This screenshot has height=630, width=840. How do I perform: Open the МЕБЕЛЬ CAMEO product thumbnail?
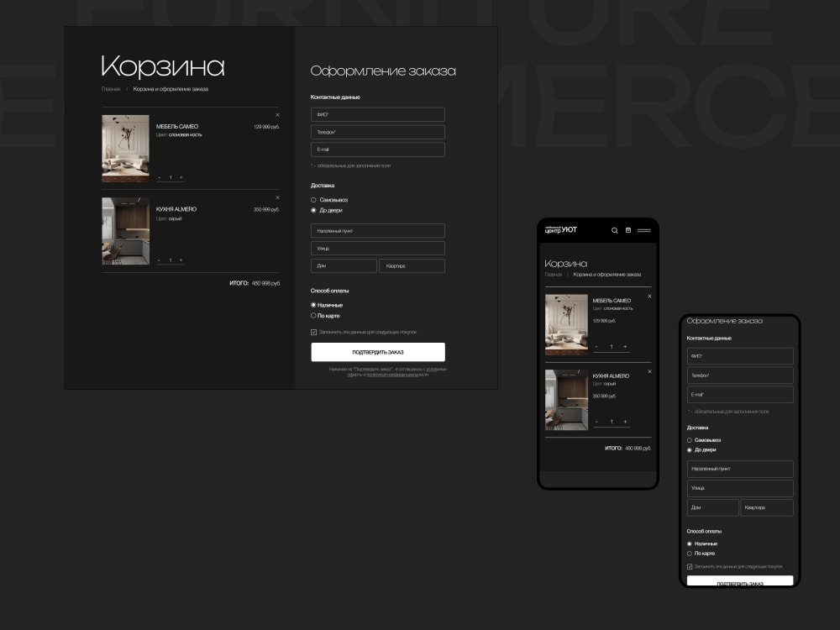point(124,149)
